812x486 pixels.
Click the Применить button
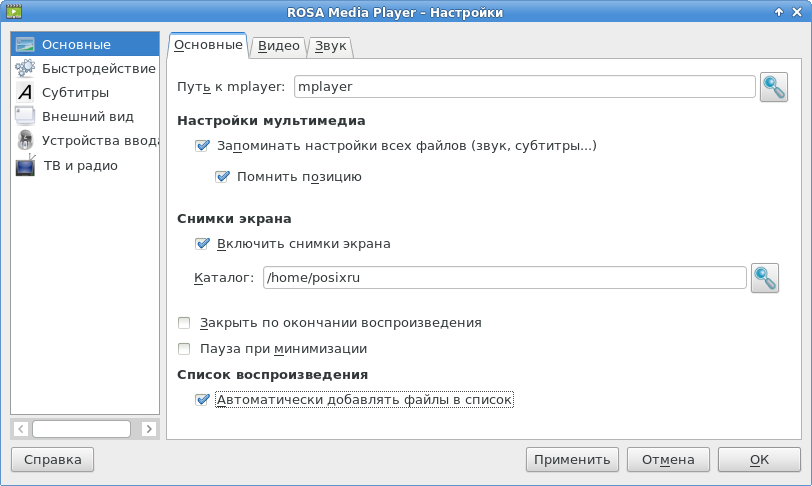tap(572, 460)
